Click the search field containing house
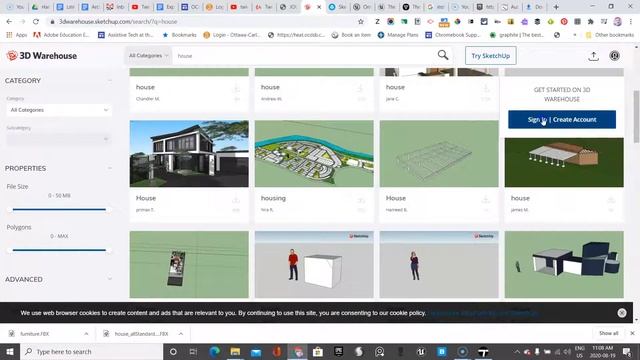 click(x=304, y=56)
